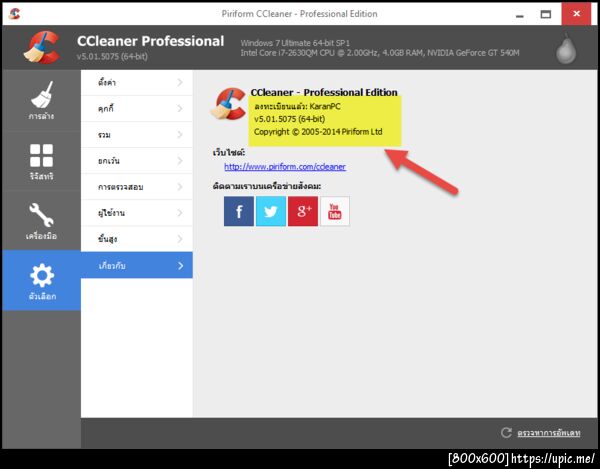This screenshot has width=600, height=469.
Task: Click chevron on the การตรวจสอบ row
Action: tap(180, 187)
